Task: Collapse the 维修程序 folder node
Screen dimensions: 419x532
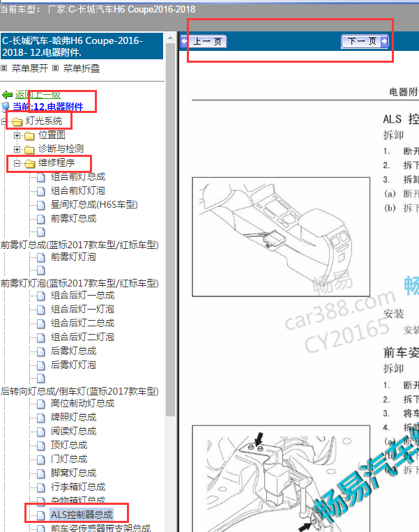Action: 17,164
